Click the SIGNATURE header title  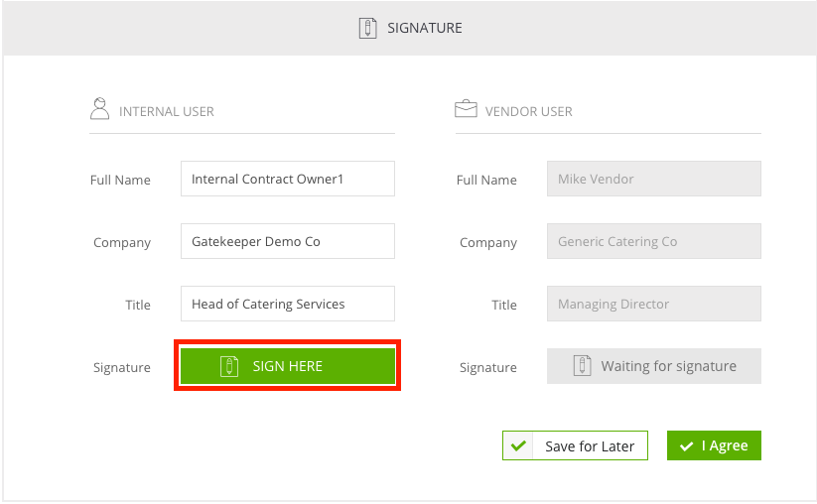[x=425, y=28]
